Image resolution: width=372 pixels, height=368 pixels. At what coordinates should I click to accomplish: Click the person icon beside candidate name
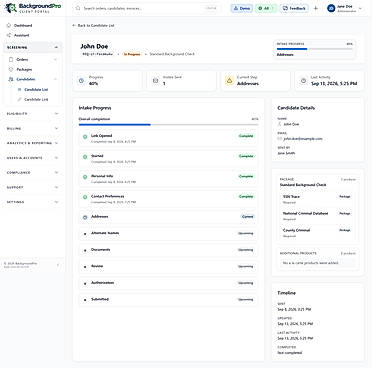(x=280, y=124)
